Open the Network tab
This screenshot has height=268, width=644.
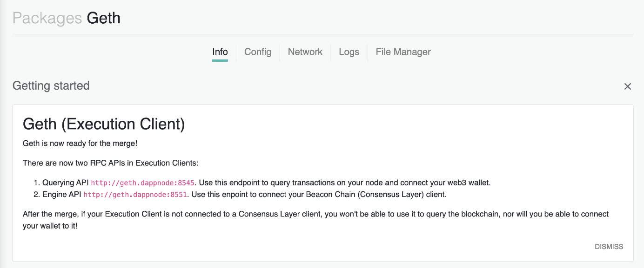pyautogui.click(x=305, y=52)
